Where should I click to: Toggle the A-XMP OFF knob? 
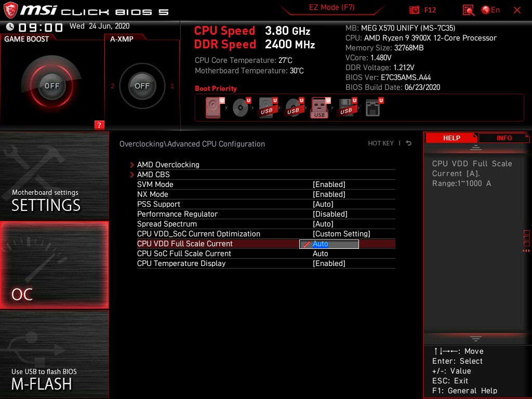click(142, 86)
